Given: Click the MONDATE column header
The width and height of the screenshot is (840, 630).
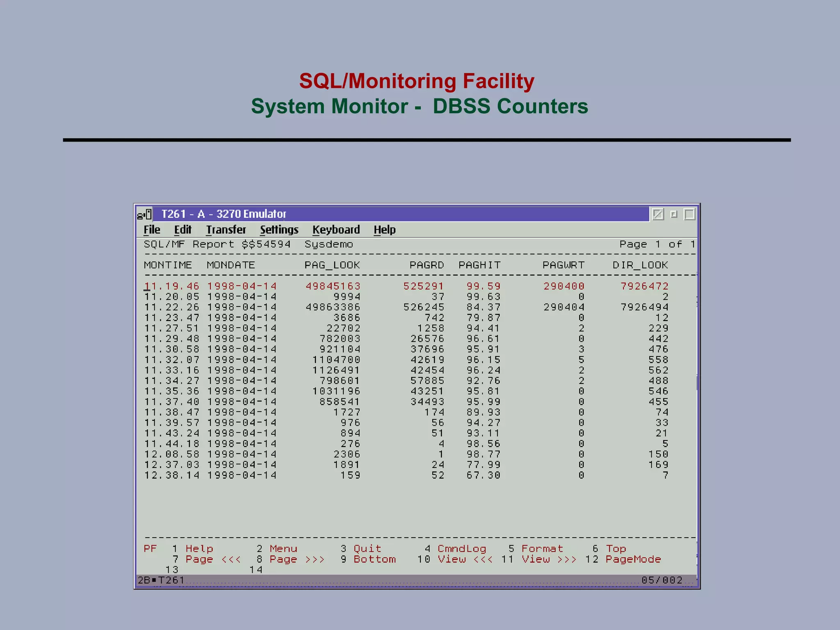Looking at the screenshot, I should click(x=231, y=265).
